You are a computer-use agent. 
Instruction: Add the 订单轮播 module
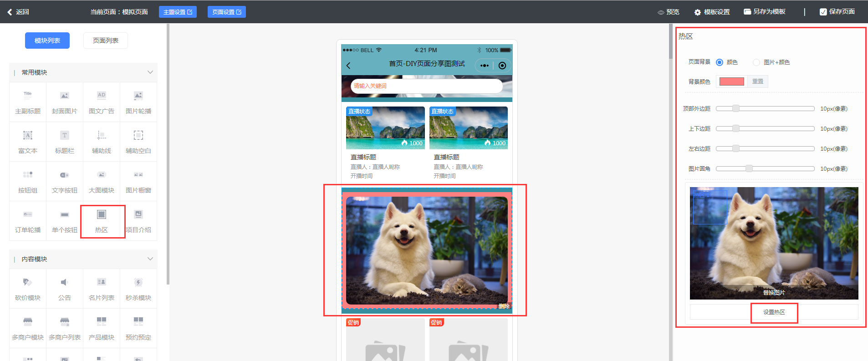28,221
